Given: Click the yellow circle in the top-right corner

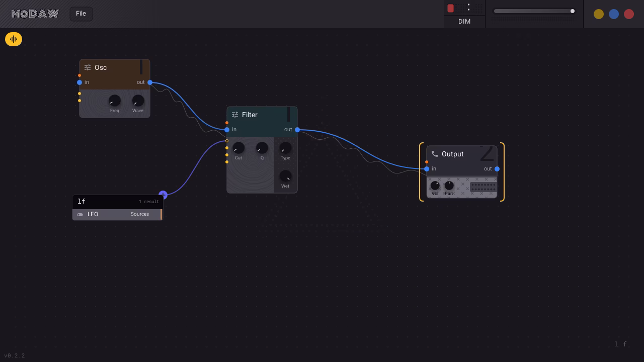Looking at the screenshot, I should click(599, 14).
